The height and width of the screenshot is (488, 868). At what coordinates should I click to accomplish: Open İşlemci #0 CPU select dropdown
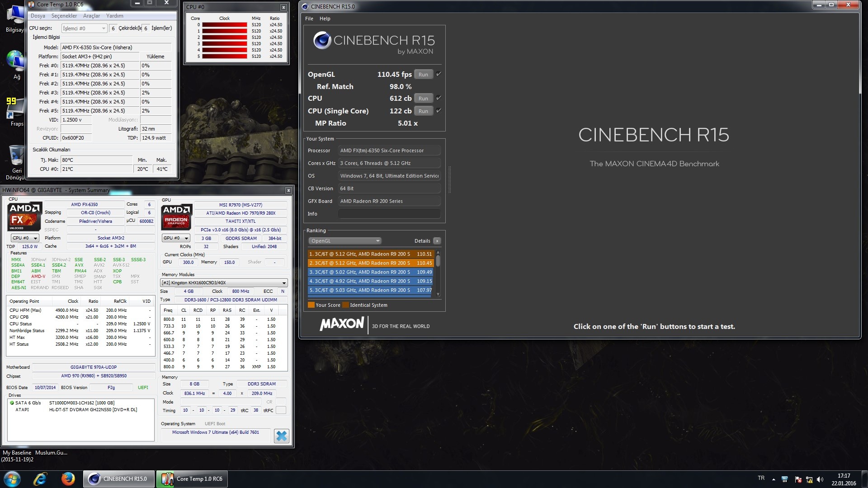(x=84, y=28)
